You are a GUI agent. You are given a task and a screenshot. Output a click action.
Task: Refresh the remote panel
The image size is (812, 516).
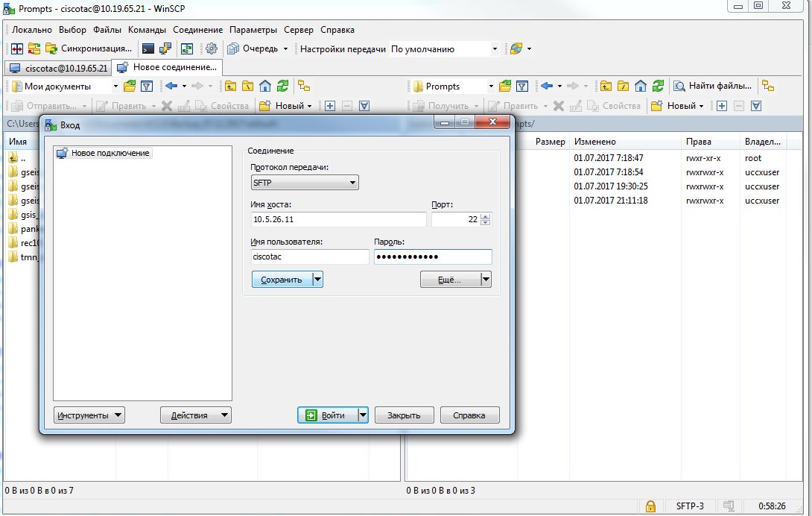pyautogui.click(x=658, y=86)
